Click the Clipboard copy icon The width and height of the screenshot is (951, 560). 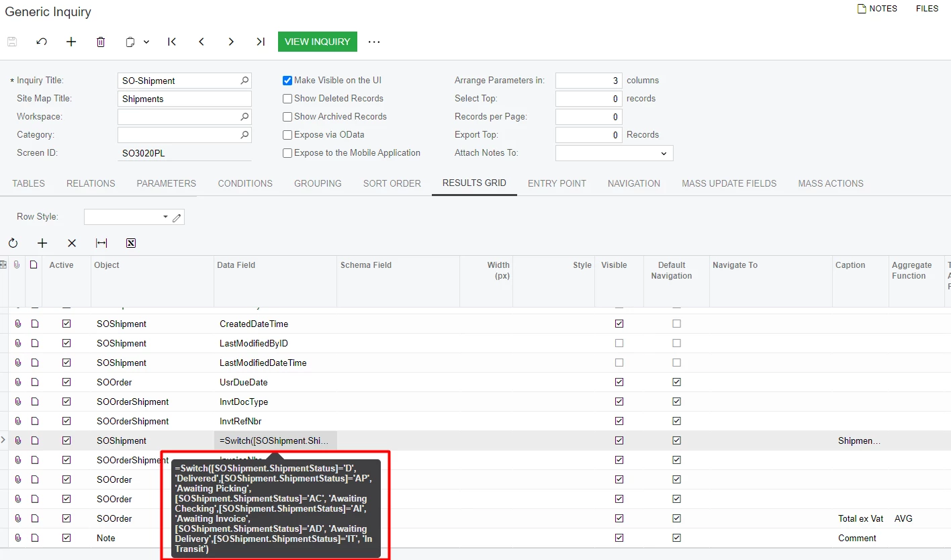click(130, 42)
